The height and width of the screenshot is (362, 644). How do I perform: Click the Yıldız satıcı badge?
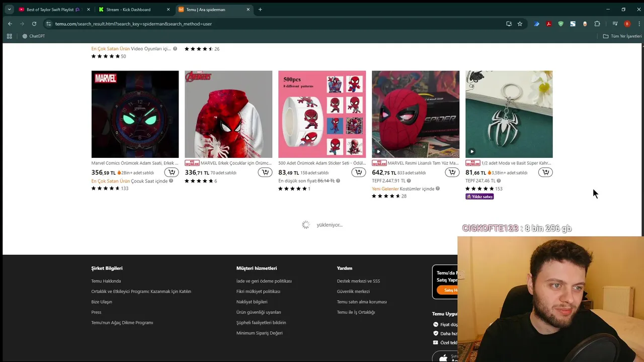pyautogui.click(x=479, y=197)
